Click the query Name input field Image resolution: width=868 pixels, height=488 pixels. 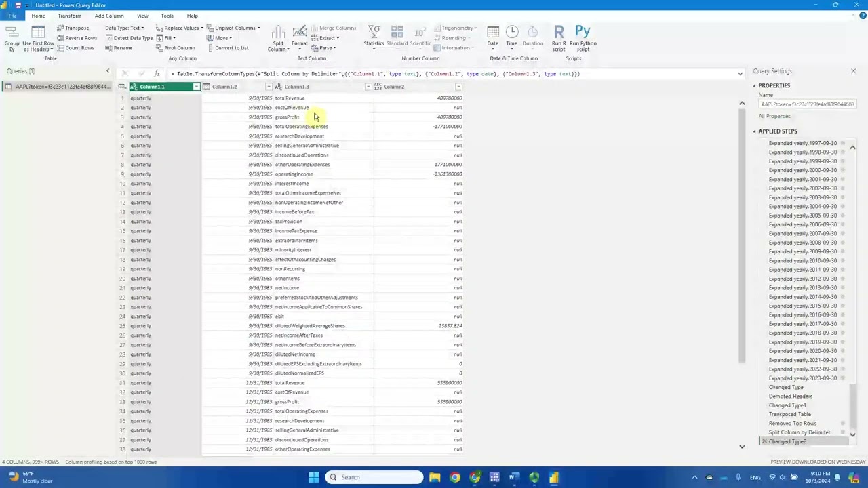[x=808, y=104]
